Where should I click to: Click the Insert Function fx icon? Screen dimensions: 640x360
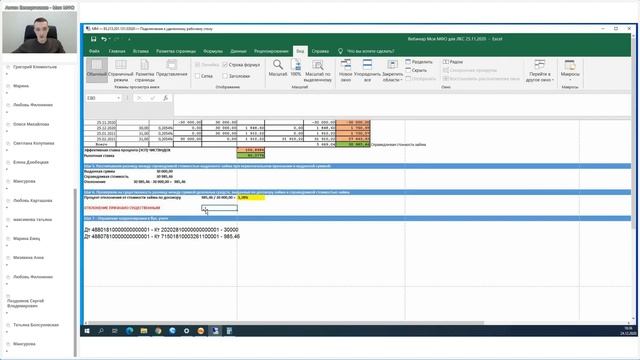tap(165, 98)
